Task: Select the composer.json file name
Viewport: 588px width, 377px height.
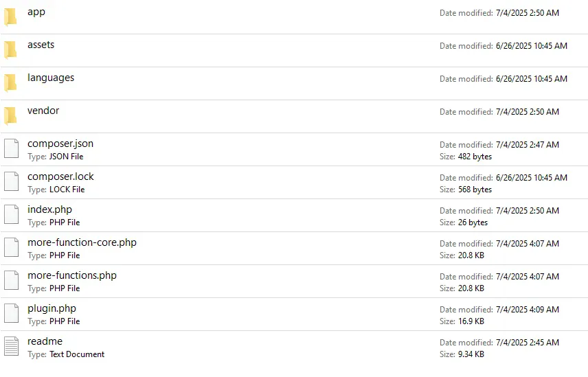Action: [x=60, y=144]
